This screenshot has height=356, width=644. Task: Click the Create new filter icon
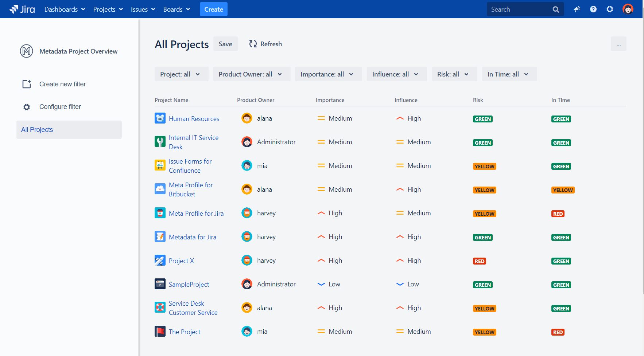click(x=27, y=84)
